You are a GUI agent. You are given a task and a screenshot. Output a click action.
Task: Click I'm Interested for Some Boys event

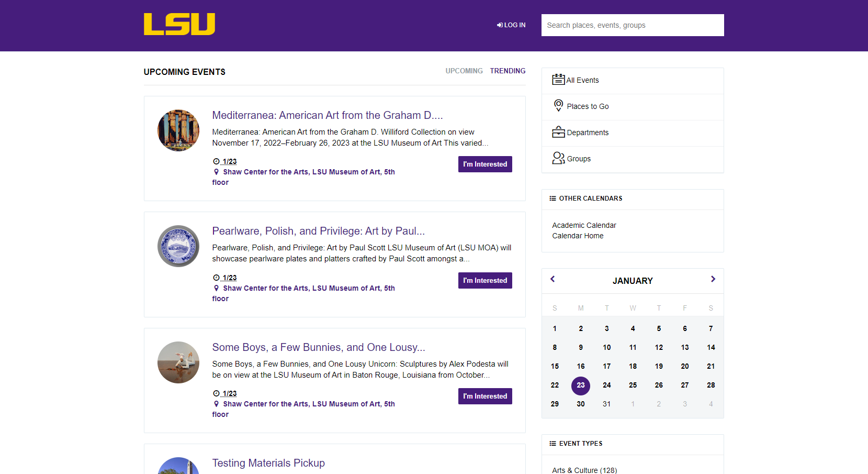(485, 396)
